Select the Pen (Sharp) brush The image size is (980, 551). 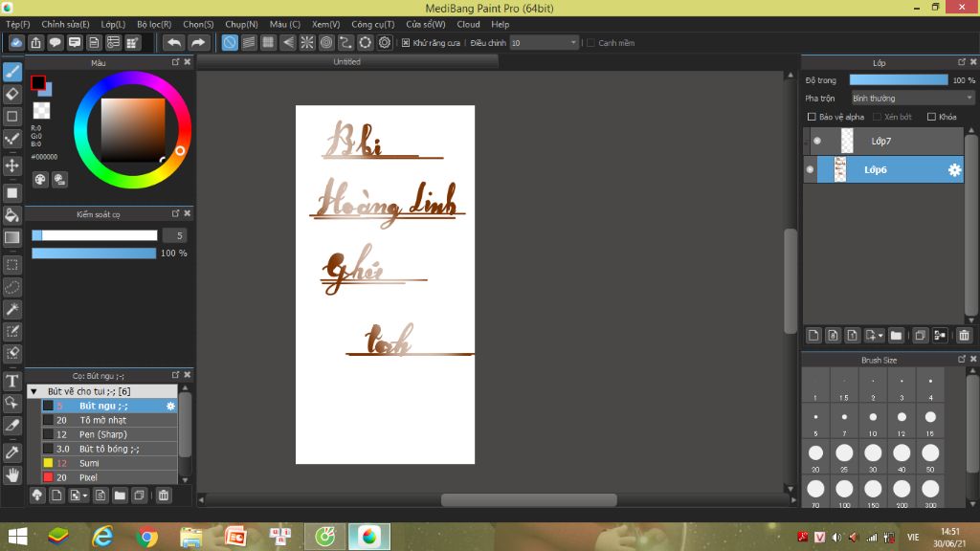(x=109, y=435)
